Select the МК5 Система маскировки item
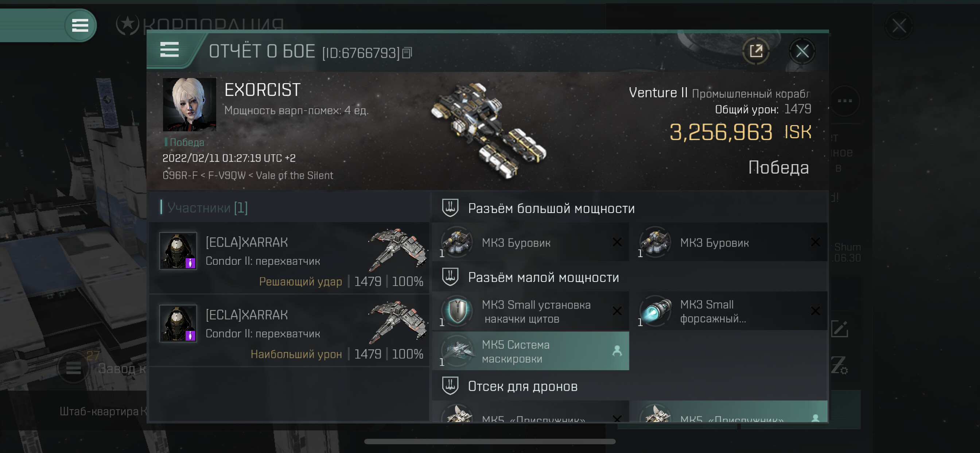Viewport: 980px width, 453px height. pyautogui.click(x=531, y=351)
